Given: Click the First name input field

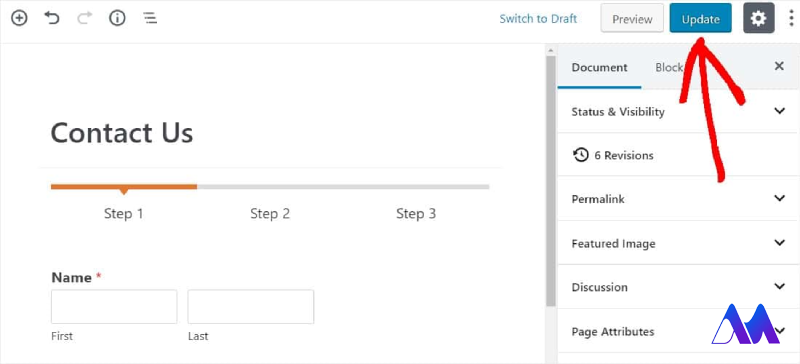Looking at the screenshot, I should point(114,306).
